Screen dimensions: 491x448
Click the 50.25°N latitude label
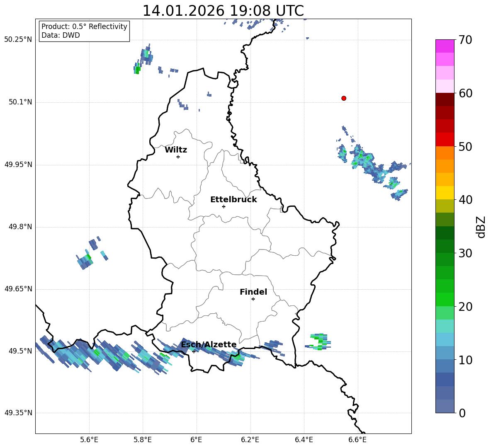pyautogui.click(x=18, y=40)
